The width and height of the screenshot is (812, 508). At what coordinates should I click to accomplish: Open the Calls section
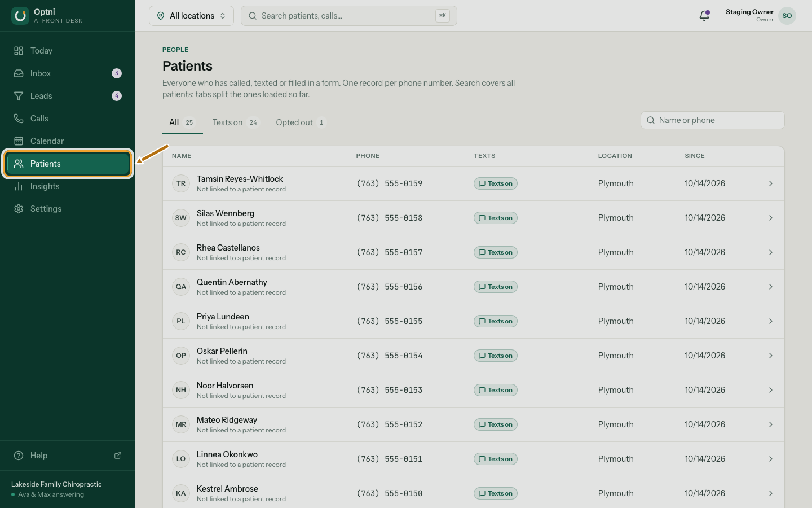pyautogui.click(x=68, y=119)
